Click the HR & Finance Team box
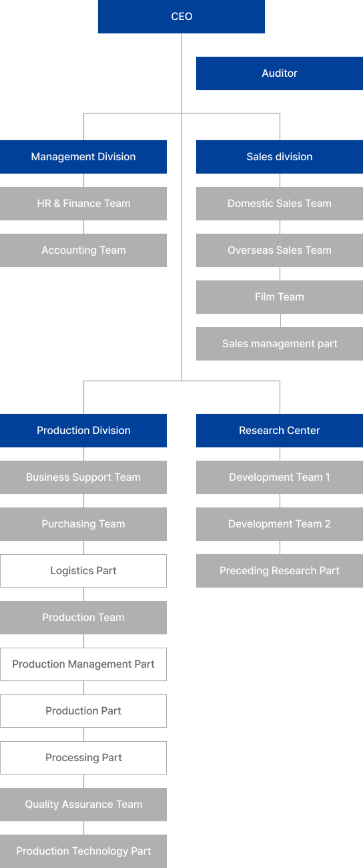Screen dimensions: 363x868 click(83, 204)
